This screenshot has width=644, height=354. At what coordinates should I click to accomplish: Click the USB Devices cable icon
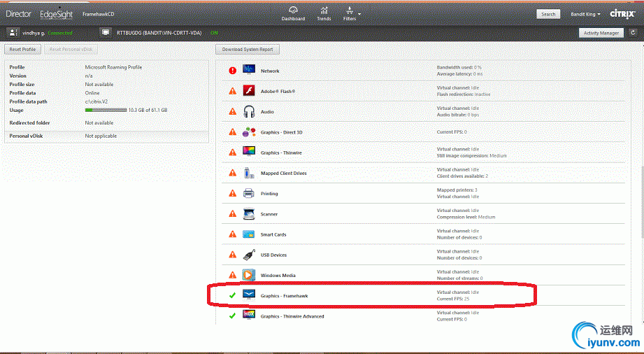249,255
